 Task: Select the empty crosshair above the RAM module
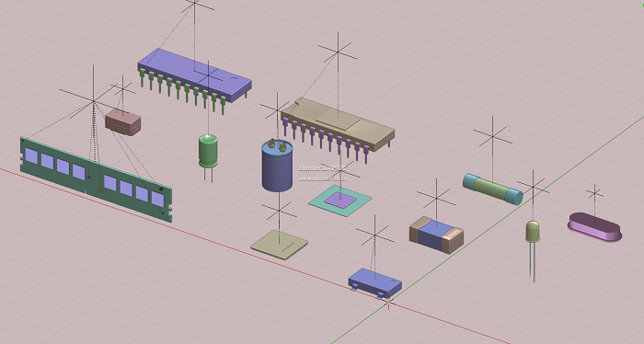point(93,100)
